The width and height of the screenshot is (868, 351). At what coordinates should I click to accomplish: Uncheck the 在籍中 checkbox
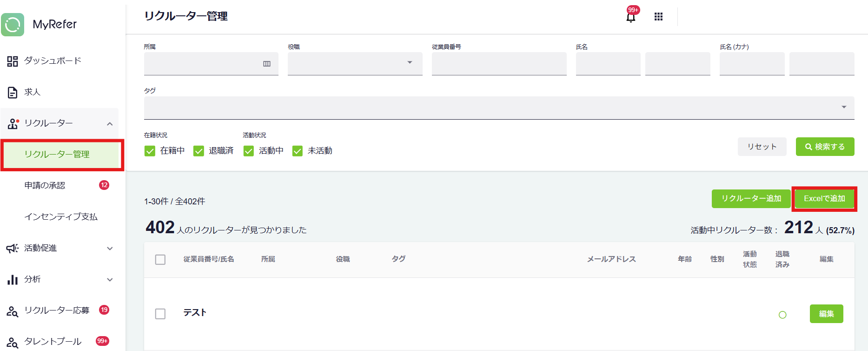[150, 151]
